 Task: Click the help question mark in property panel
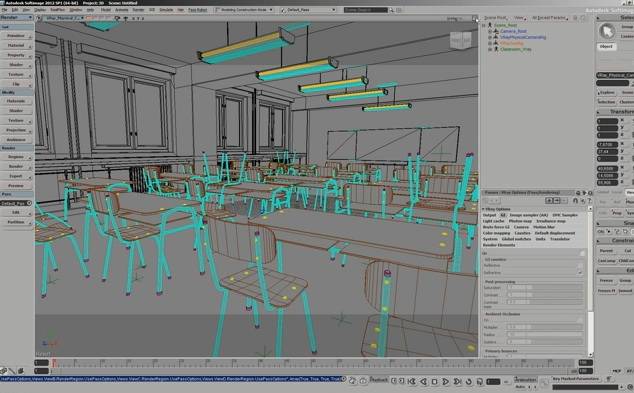pos(590,201)
